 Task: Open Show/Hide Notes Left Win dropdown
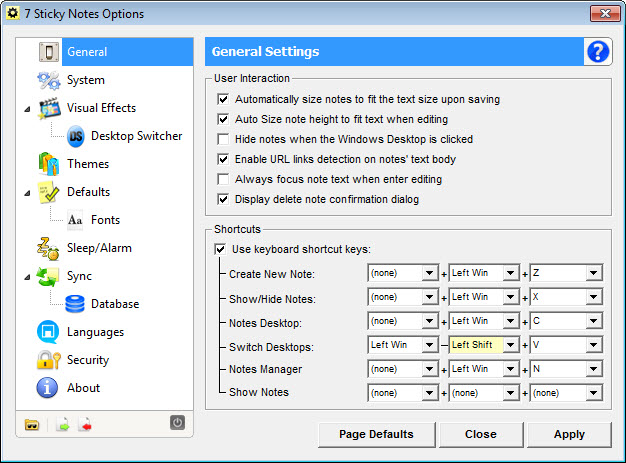tap(510, 297)
